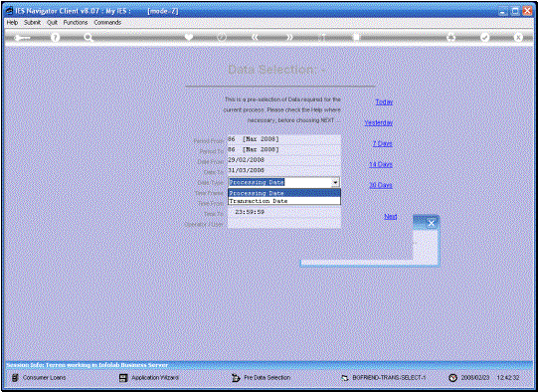Click the document page toolbar icon
538x392 pixels.
click(x=356, y=37)
